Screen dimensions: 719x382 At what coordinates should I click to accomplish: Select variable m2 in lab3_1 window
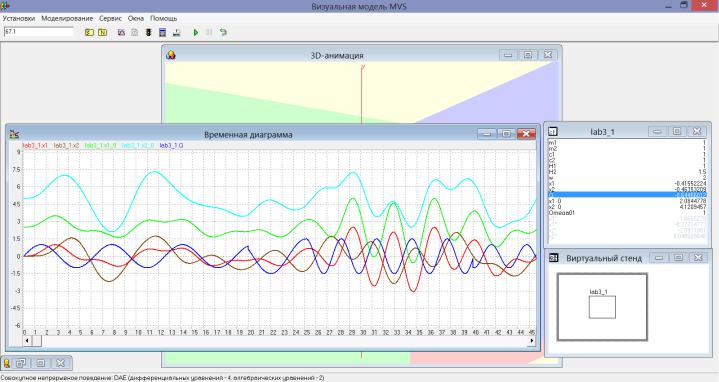(627, 149)
